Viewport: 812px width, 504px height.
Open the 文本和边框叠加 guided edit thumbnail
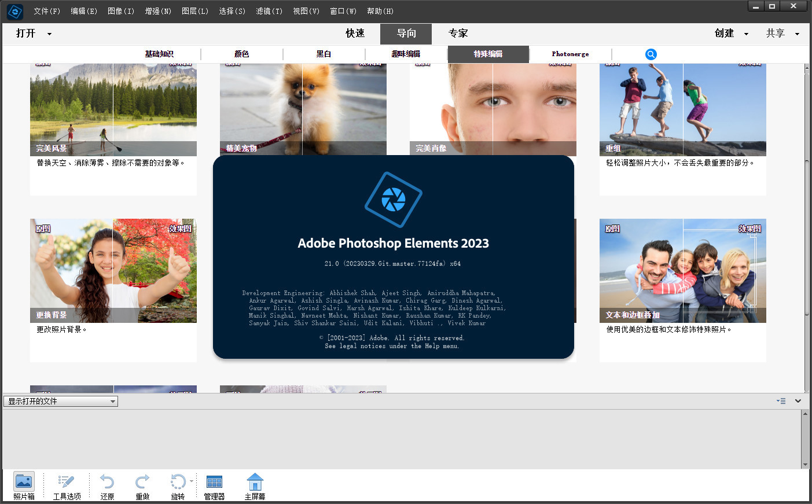coord(683,270)
